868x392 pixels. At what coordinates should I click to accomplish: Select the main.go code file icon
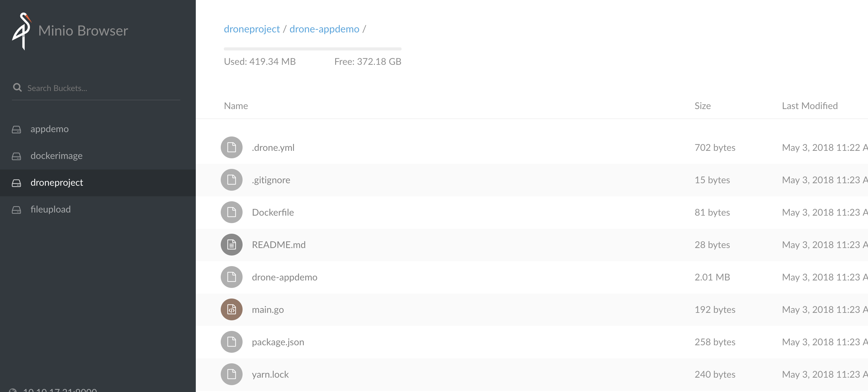point(231,309)
